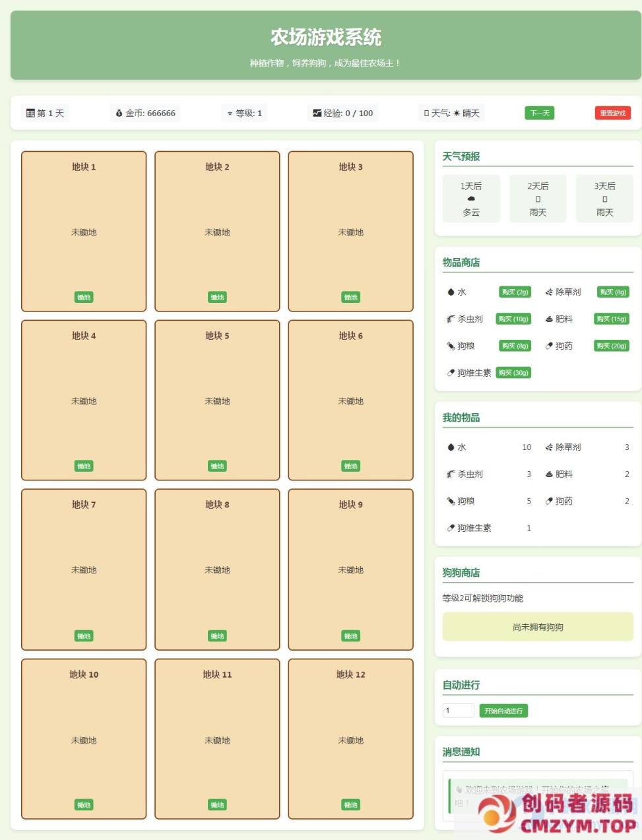Click the experience chart icon
The image size is (642, 840).
tap(317, 113)
